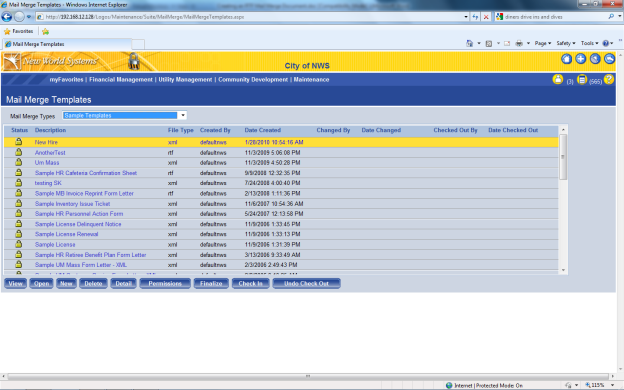Image resolution: width=624 pixels, height=390 pixels.
Task: Click the Add to Favorites star icon
Action: (x=45, y=31)
